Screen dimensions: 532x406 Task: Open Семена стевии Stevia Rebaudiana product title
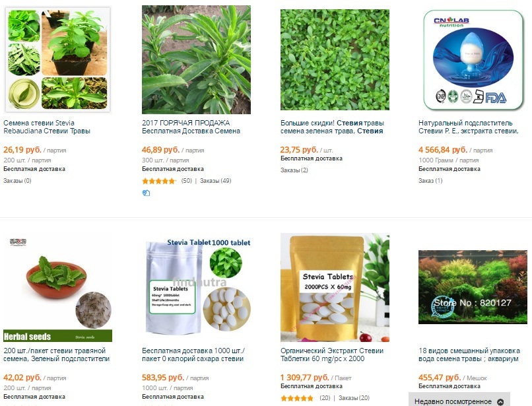tap(47, 127)
